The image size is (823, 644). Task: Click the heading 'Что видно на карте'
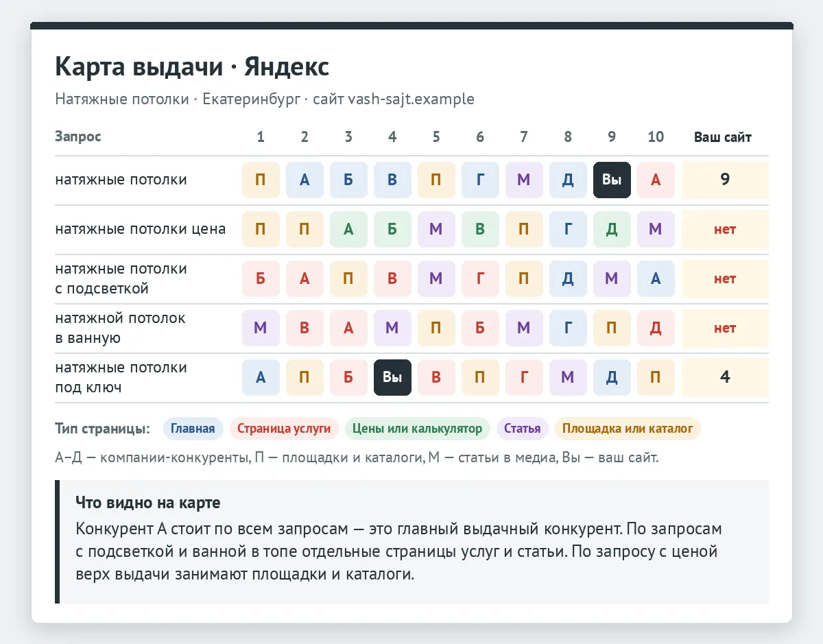pos(148,502)
